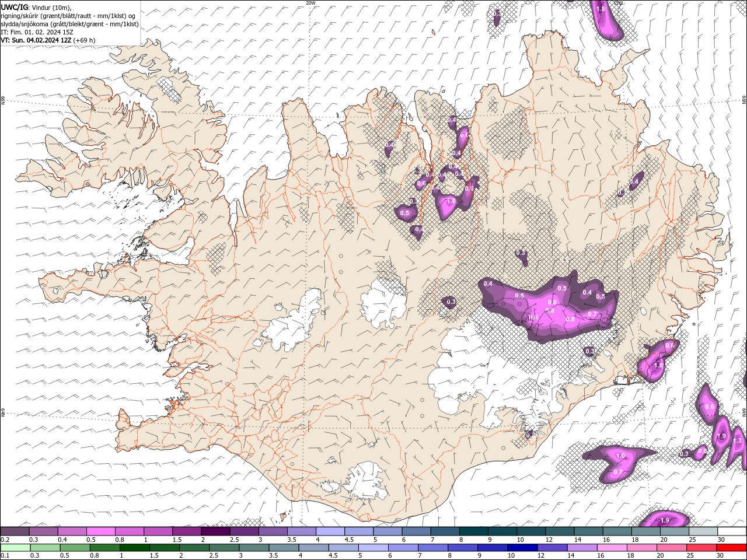Click the '0.3' value in the small purple patch beside the central glacier
Viewport: 747px width, 560px height.
pos(451,302)
